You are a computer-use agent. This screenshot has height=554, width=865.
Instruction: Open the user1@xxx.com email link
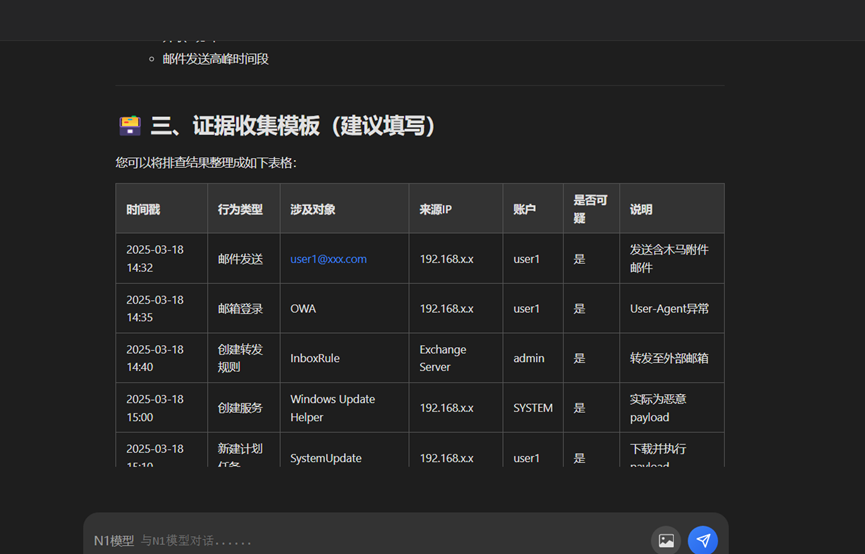pos(328,259)
